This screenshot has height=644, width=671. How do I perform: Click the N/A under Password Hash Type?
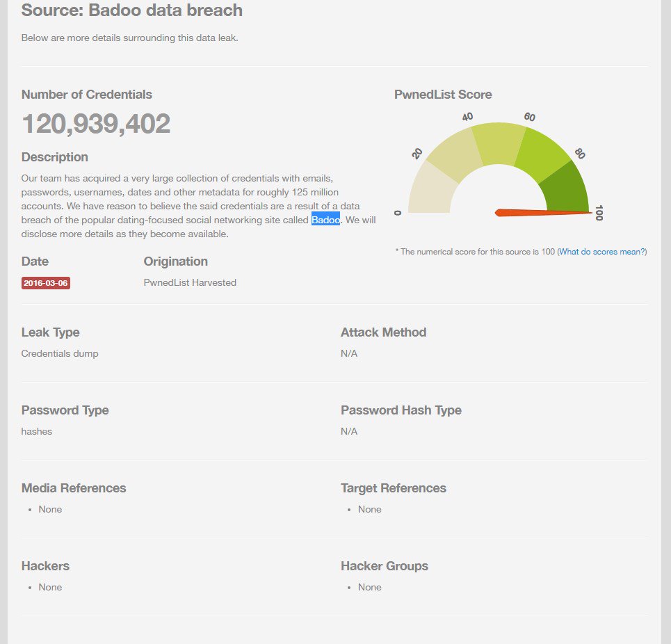(349, 431)
